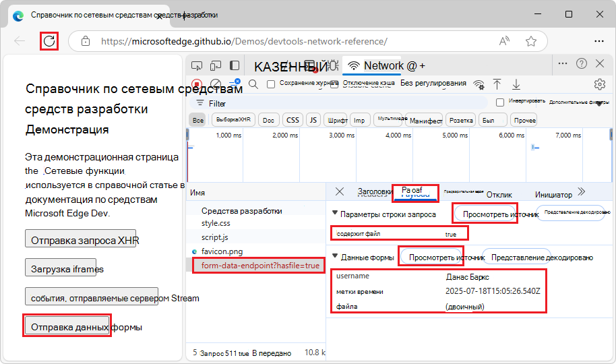
Task: Toggle the DevTools activity bar sidebar icon
Action: 235,65
